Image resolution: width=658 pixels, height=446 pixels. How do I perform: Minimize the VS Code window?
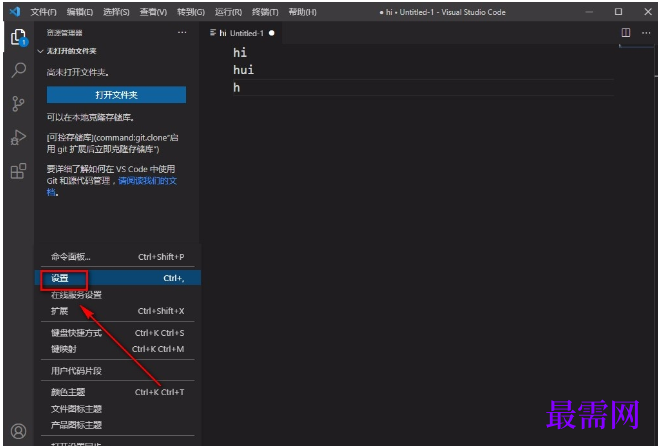(x=589, y=12)
